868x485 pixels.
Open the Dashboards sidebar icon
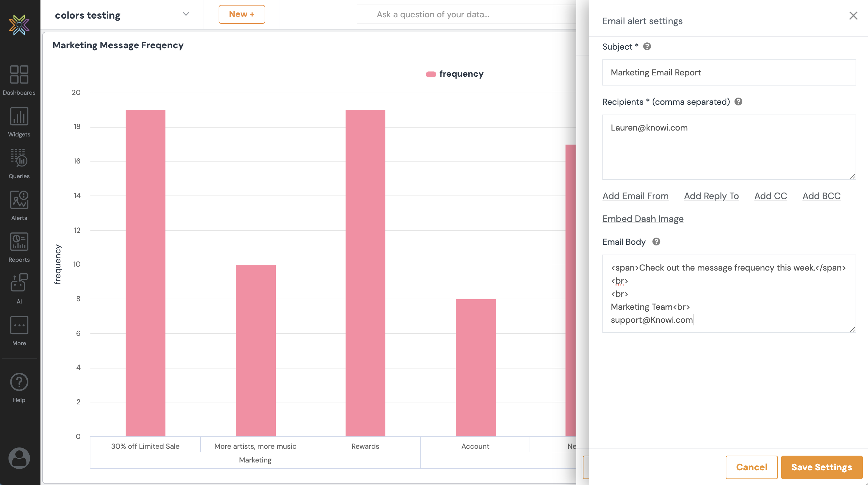point(19,74)
